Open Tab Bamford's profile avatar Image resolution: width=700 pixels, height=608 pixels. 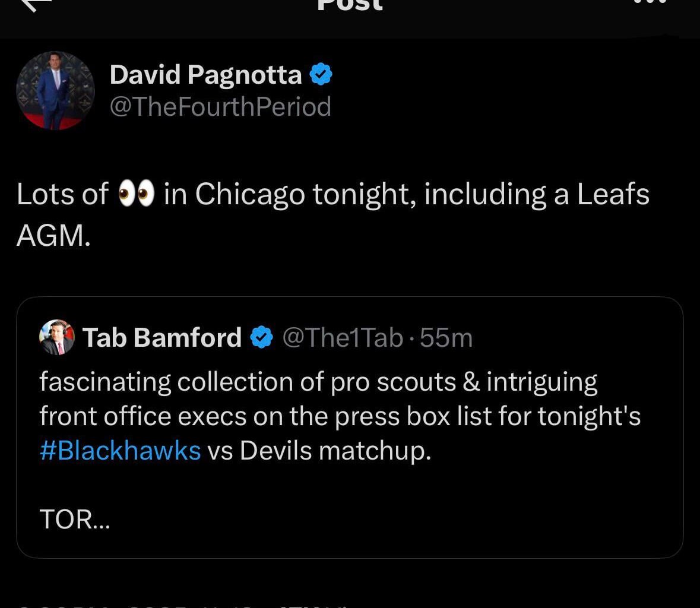[x=56, y=337]
